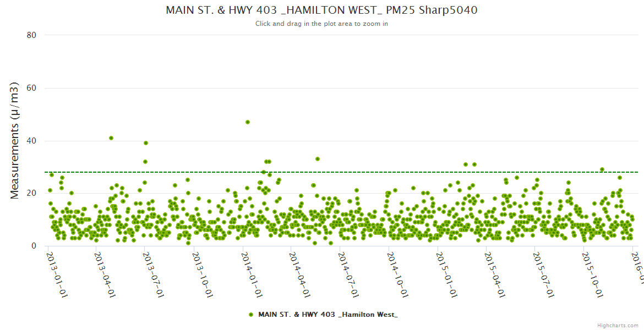Click the 60 y-axis tick label
The height and width of the screenshot is (330, 644).
click(31, 88)
